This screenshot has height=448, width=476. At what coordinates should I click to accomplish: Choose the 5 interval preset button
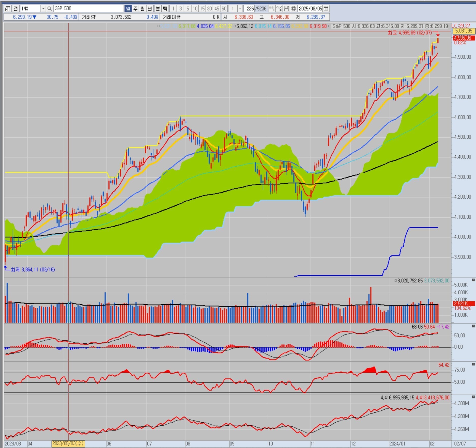point(188,9)
